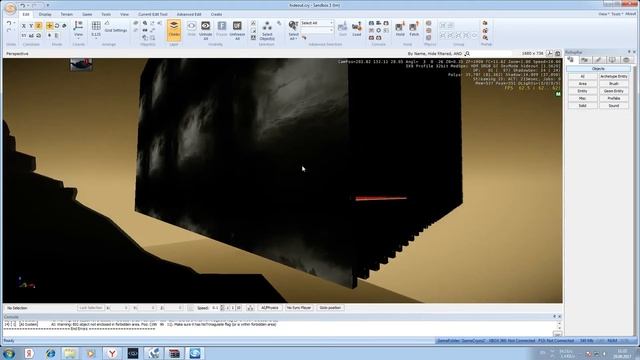Screen dimensions: 640x360
Task: Toggle No Sync Player button
Action: tap(299, 308)
